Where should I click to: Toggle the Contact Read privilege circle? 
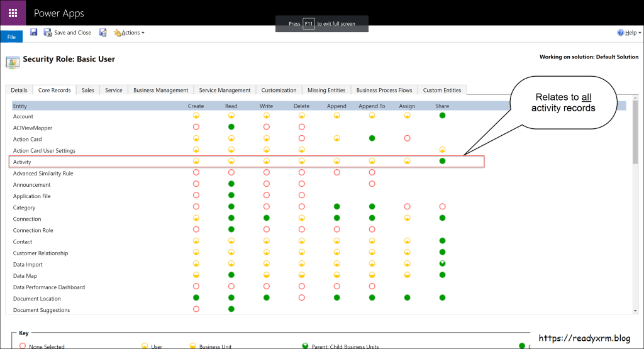(x=231, y=241)
